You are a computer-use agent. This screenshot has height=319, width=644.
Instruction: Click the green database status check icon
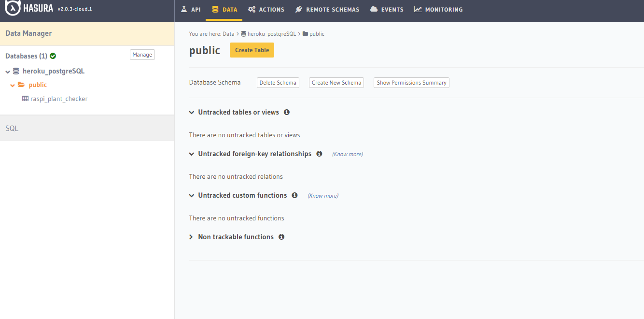[x=53, y=56]
